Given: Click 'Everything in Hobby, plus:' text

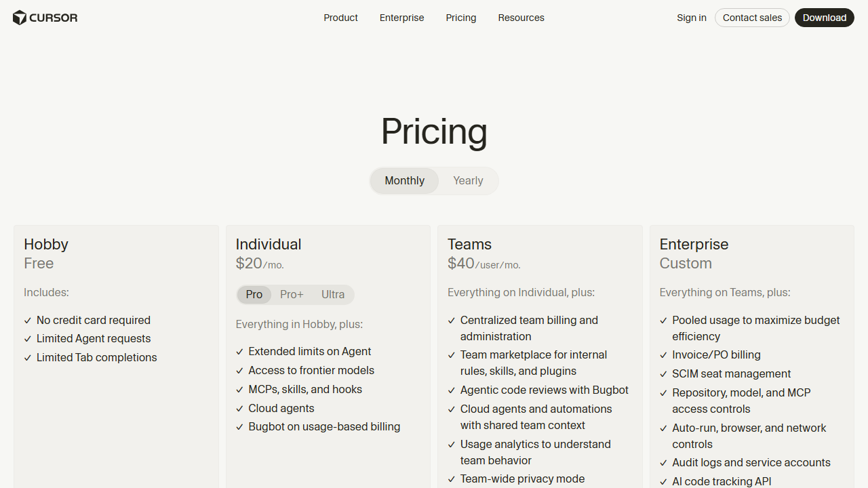Looking at the screenshot, I should [x=299, y=325].
